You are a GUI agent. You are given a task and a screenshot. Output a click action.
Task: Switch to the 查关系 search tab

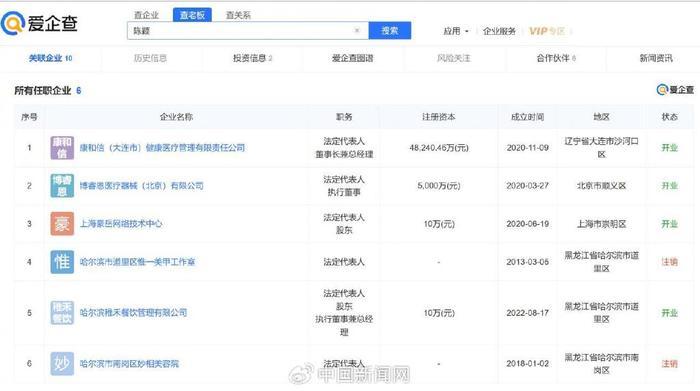(238, 15)
